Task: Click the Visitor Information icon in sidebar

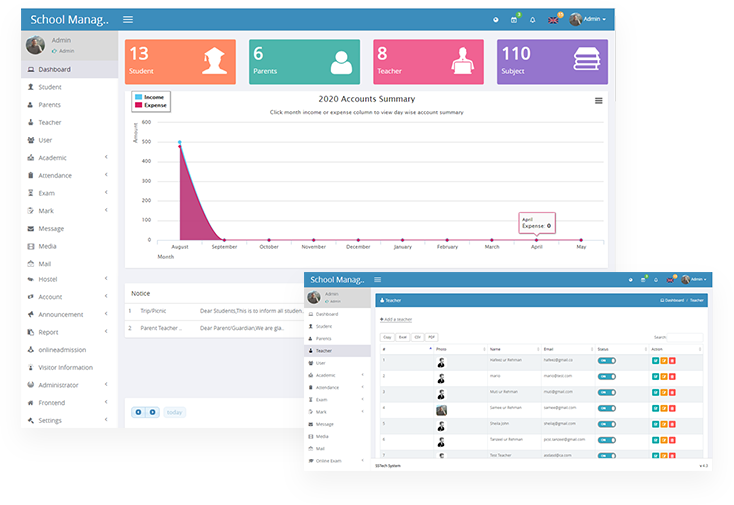Action: (30, 367)
